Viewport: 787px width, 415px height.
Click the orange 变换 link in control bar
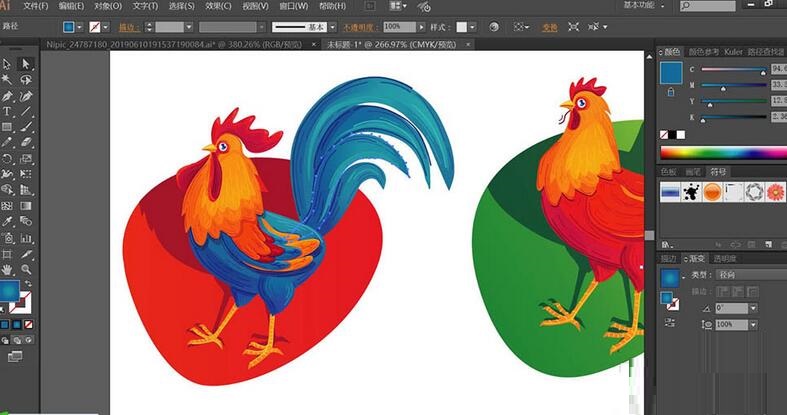[549, 28]
